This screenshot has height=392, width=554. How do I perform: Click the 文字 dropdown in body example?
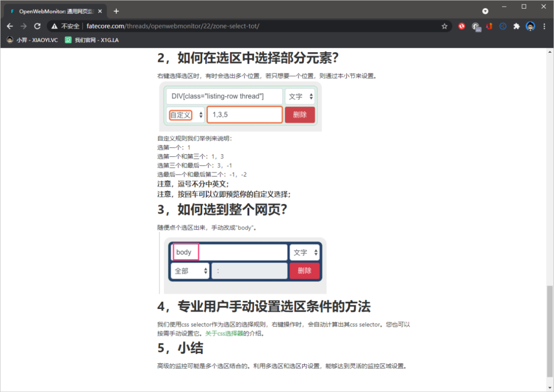tap(305, 253)
